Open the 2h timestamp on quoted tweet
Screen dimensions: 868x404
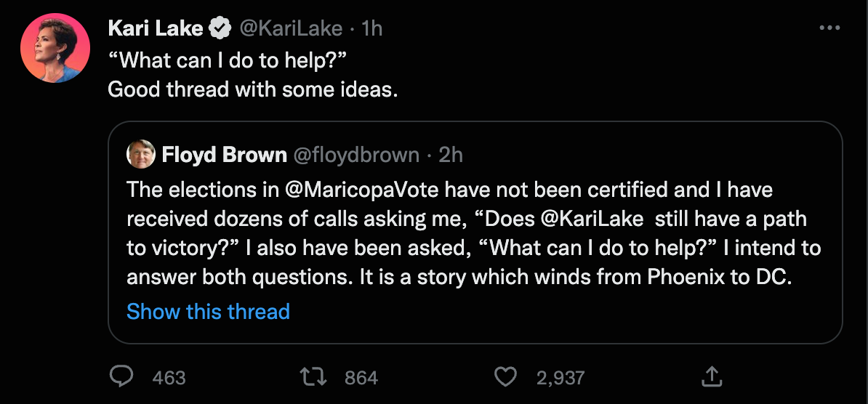(452, 155)
